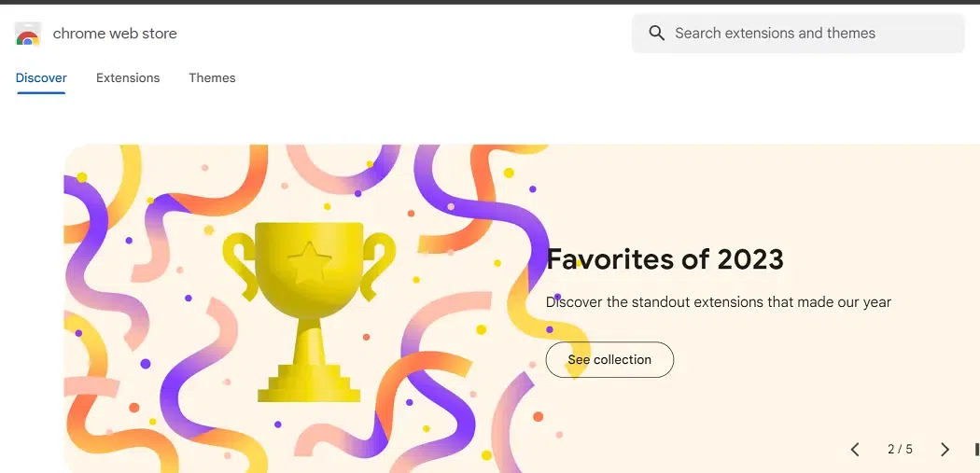Switch to the Extensions tab
Viewport: 980px width, 473px height.
pos(128,78)
